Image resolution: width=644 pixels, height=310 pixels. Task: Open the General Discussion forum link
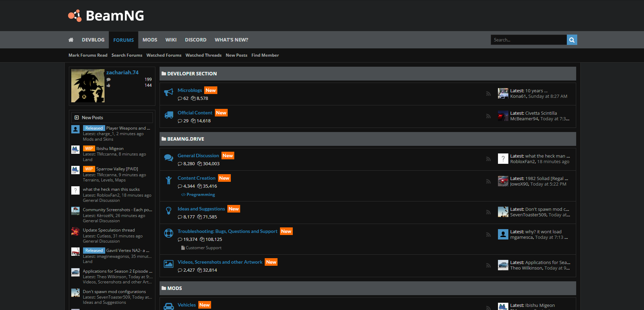click(x=198, y=156)
